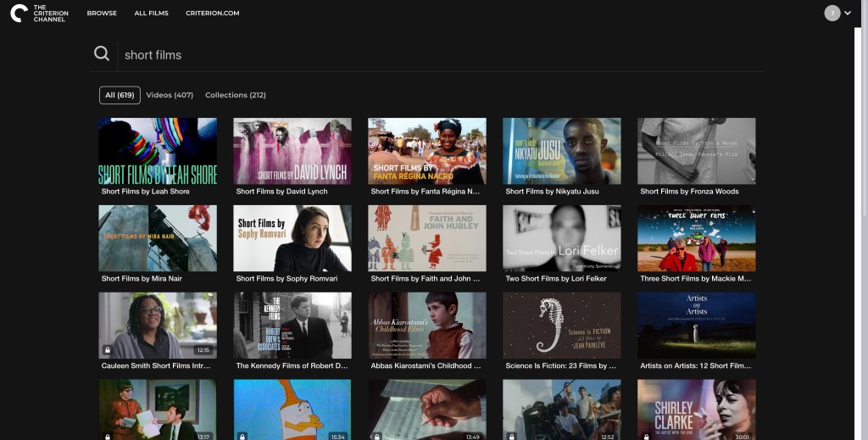Expand the account dropdown chevron
Viewport: 868px width, 440px height.
[x=848, y=13]
